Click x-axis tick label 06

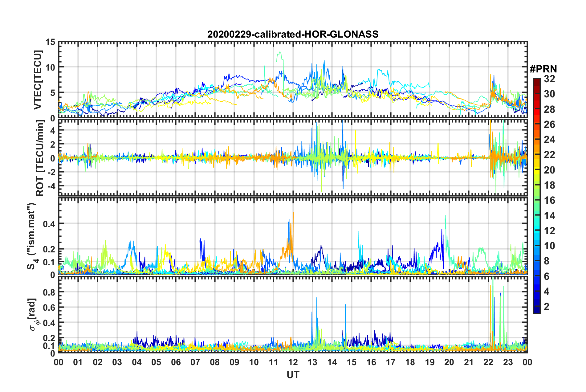point(176,362)
